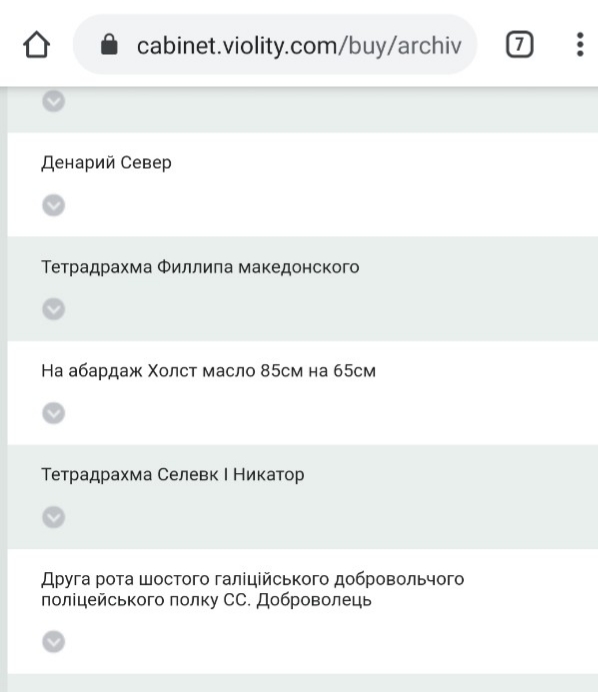The image size is (598, 692).
Task: Open the browser three-dot menu
Action: tap(580, 44)
